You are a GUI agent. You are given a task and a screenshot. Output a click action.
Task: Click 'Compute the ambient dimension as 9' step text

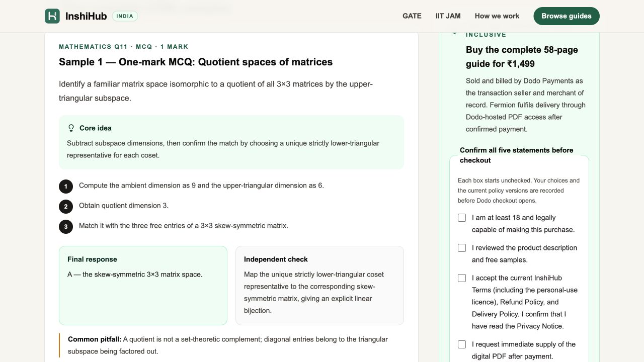point(201,186)
